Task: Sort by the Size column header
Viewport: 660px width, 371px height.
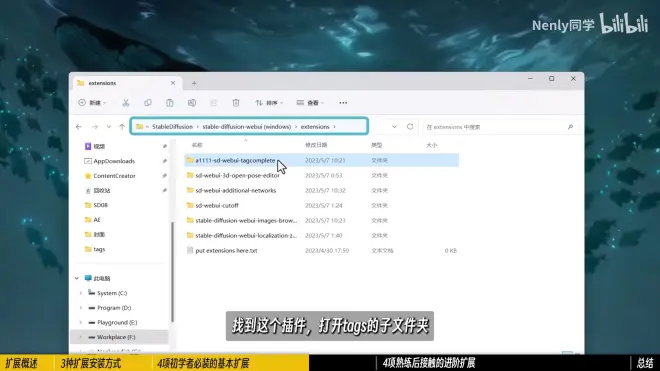Action: [x=431, y=145]
